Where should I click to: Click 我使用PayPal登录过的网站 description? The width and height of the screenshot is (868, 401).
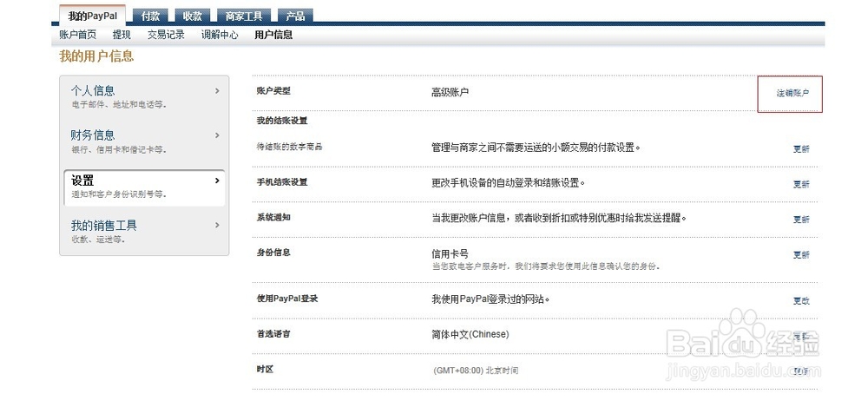tap(490, 299)
